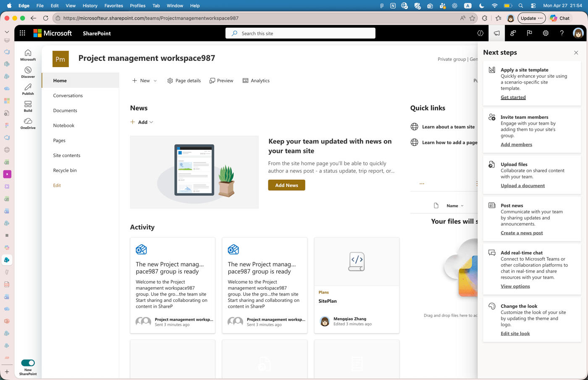This screenshot has height=380, width=588.
Task: Open Analytics in command bar
Action: (256, 81)
